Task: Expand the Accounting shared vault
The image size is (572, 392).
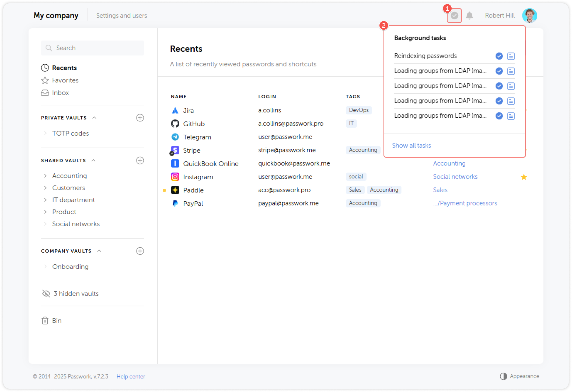Action: 45,176
